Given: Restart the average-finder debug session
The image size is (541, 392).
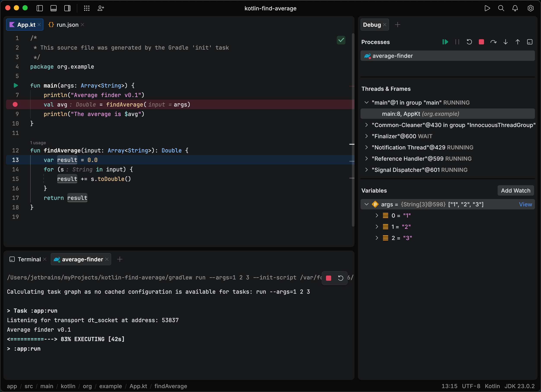Looking at the screenshot, I should tap(469, 42).
